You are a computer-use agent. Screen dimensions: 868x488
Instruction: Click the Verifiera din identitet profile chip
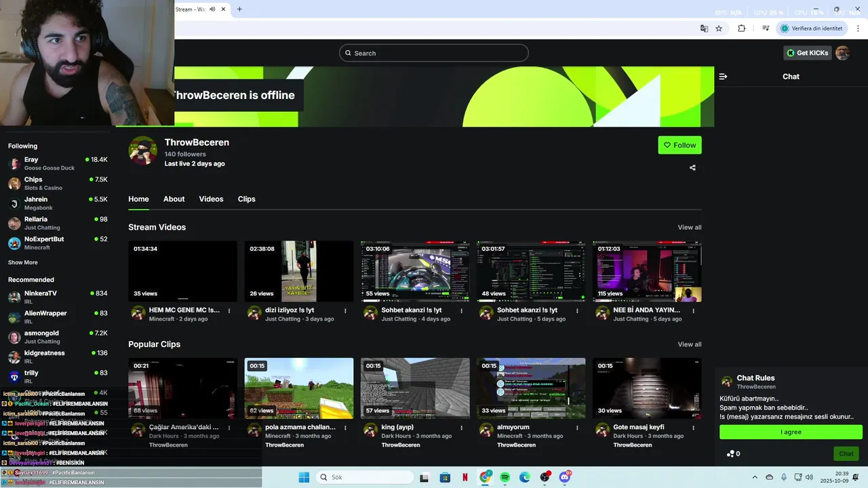tap(812, 28)
